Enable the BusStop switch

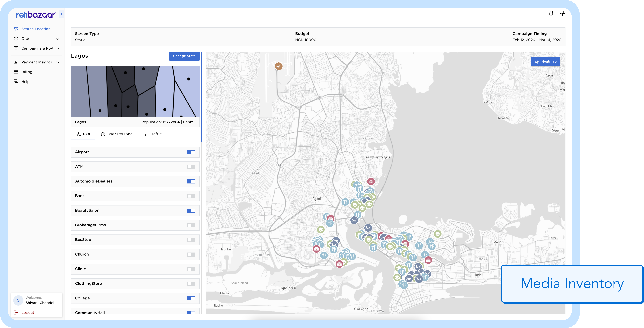click(x=191, y=240)
